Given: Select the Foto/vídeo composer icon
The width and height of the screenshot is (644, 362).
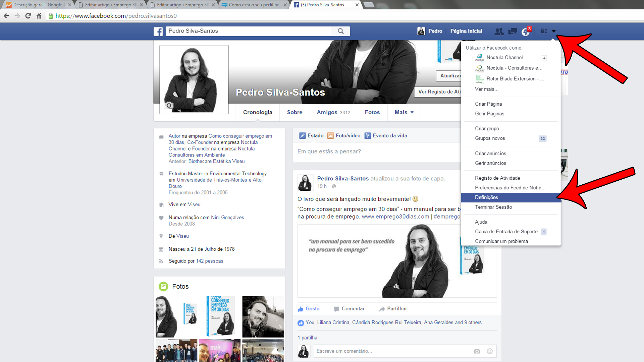Looking at the screenshot, I should pyautogui.click(x=331, y=135).
